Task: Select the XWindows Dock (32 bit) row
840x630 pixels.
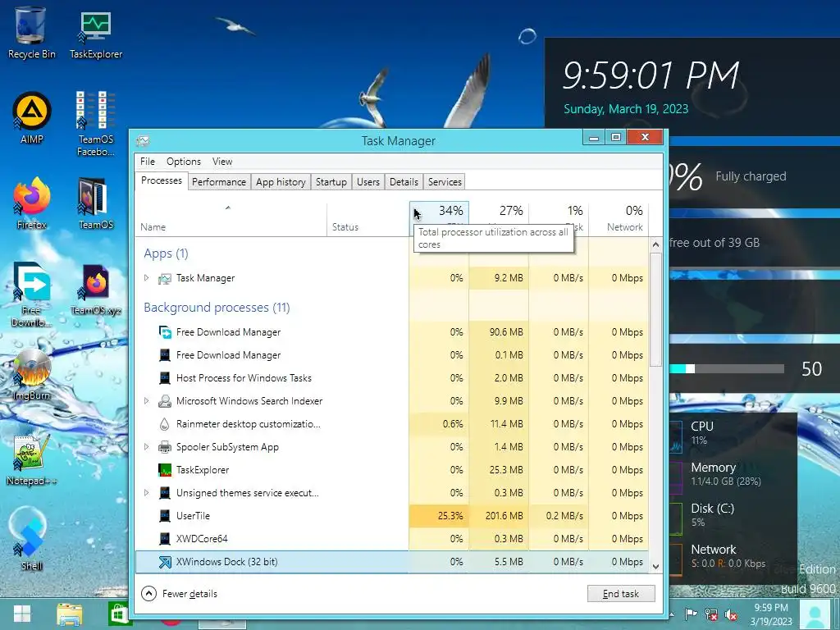Action: pos(391,562)
